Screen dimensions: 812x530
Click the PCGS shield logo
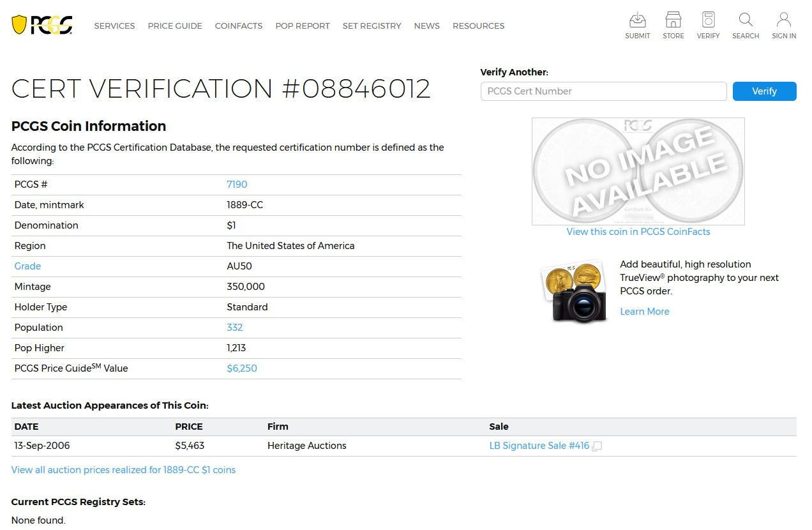pyautogui.click(x=42, y=25)
